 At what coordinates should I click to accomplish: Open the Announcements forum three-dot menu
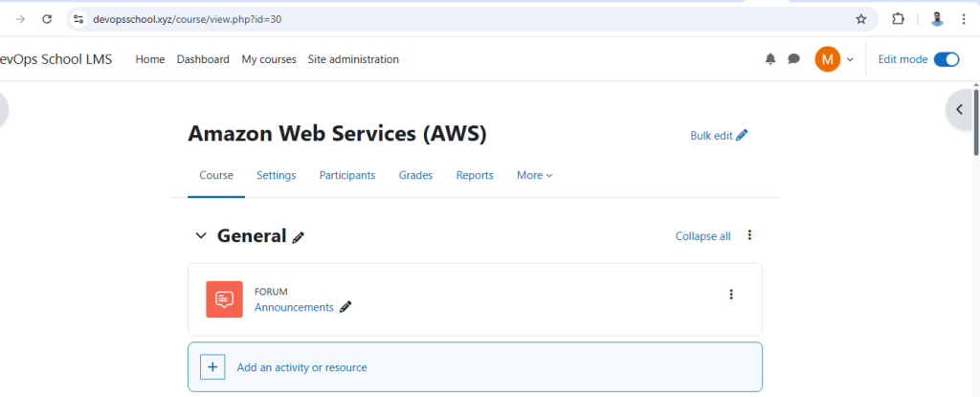[731, 295]
